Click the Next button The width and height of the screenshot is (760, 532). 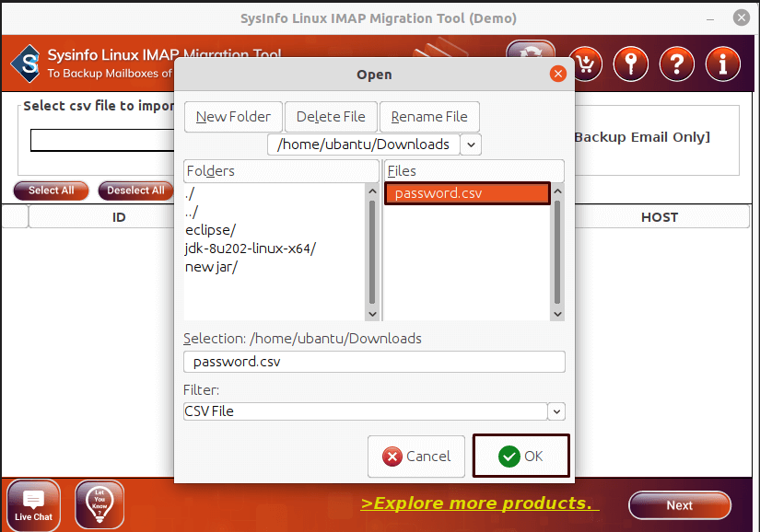(680, 505)
